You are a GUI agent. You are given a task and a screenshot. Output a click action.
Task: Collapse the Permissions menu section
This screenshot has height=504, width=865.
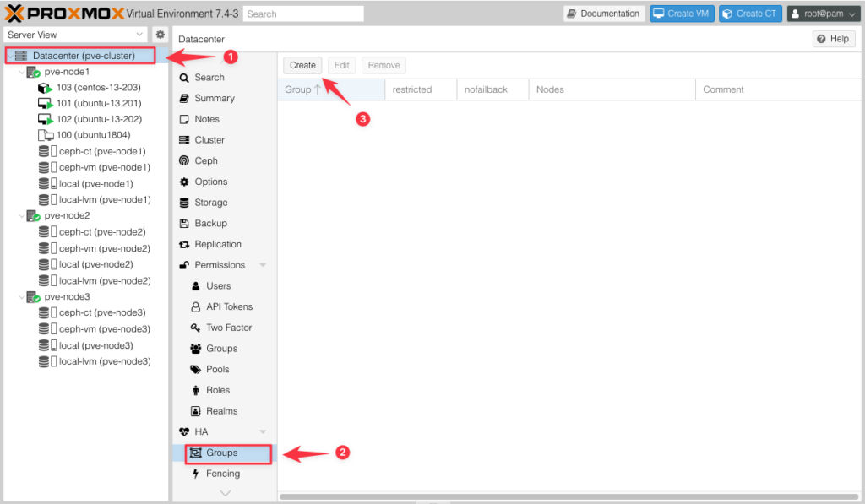[x=263, y=265]
